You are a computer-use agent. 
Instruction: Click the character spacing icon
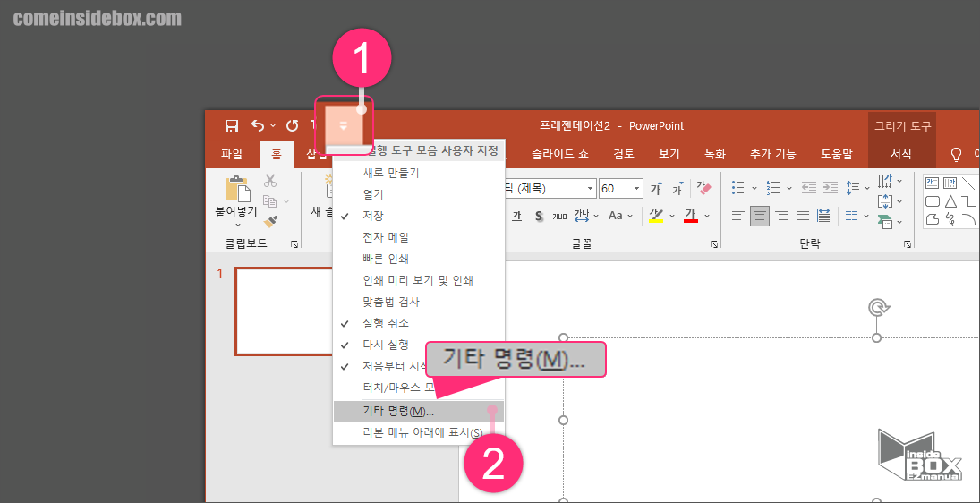[582, 216]
